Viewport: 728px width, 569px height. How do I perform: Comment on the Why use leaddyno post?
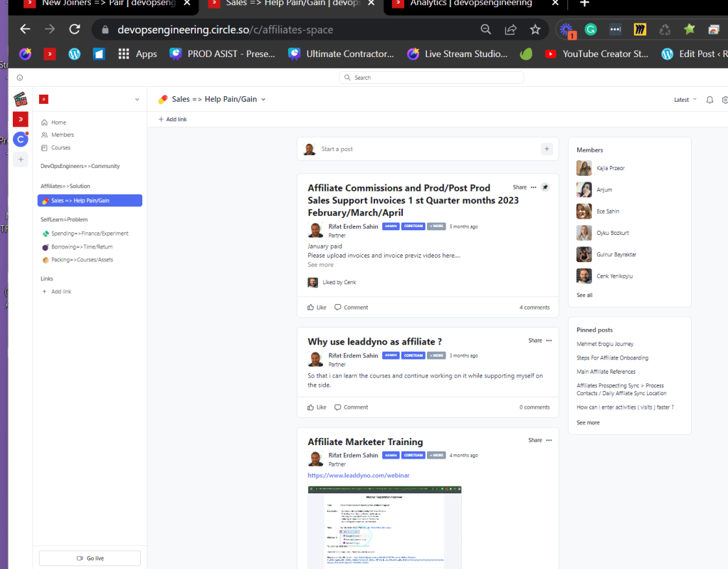pyautogui.click(x=351, y=407)
